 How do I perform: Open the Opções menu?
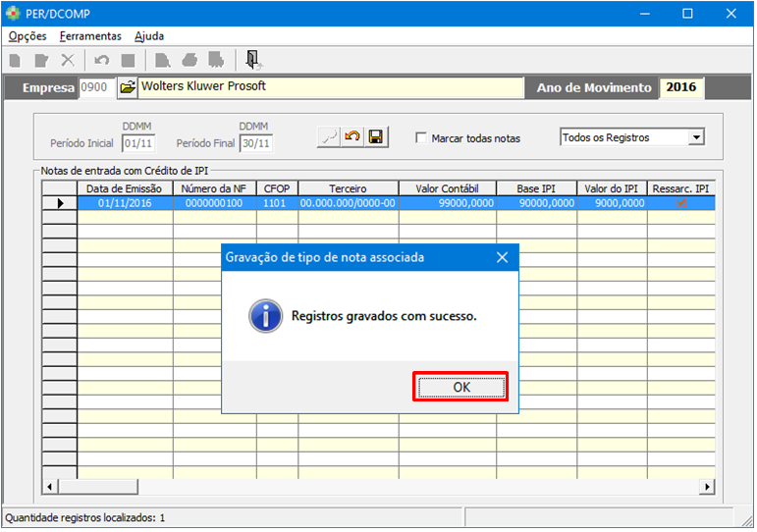(x=27, y=36)
